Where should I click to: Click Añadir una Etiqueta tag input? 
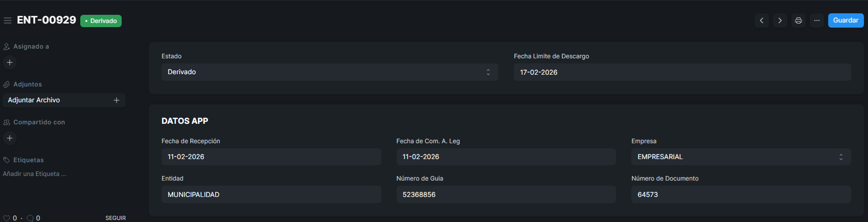point(35,174)
